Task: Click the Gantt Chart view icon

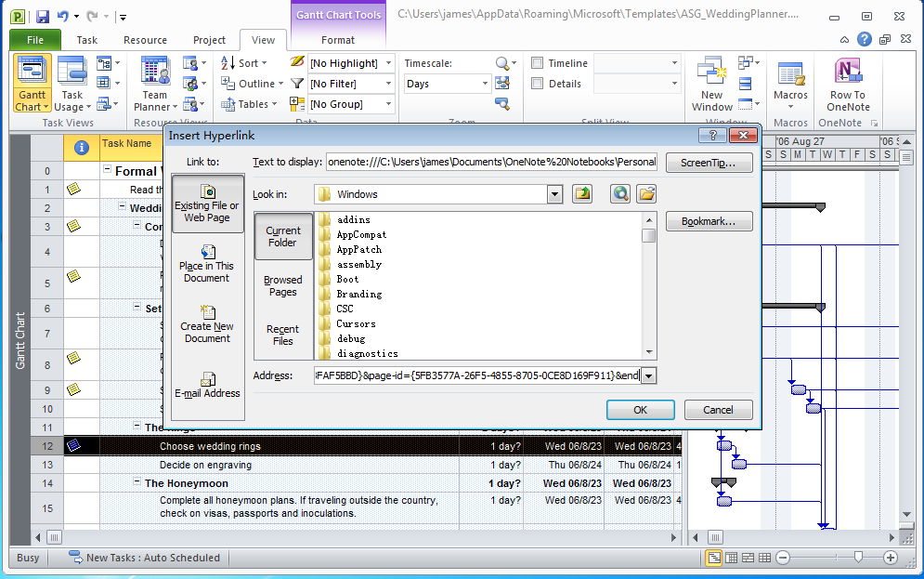Action: pyautogui.click(x=32, y=83)
